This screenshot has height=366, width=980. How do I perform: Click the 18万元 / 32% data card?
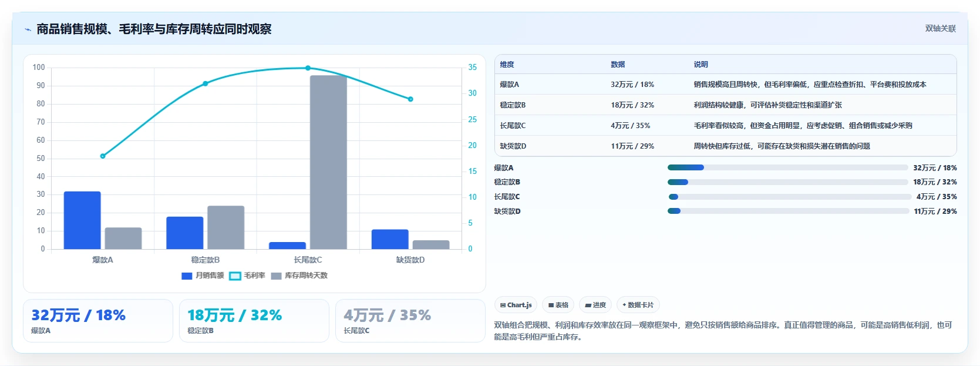tap(254, 321)
